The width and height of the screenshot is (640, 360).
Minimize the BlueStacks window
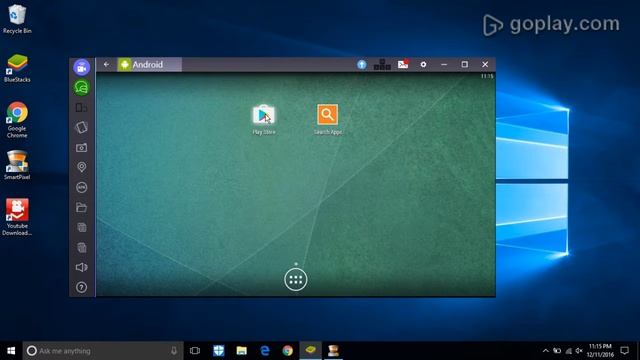pyautogui.click(x=444, y=64)
